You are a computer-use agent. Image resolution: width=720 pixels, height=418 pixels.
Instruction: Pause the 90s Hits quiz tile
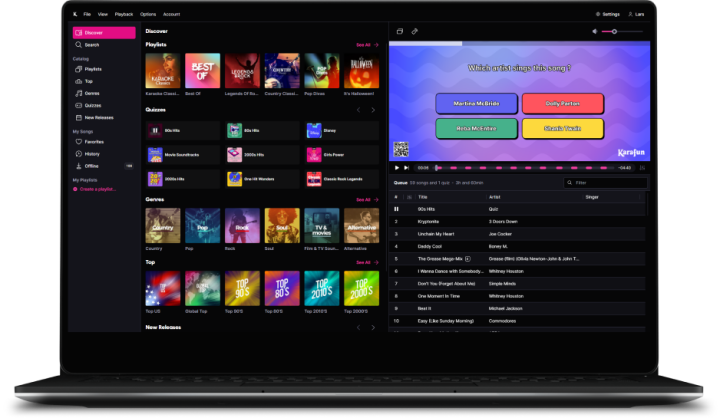point(155,130)
